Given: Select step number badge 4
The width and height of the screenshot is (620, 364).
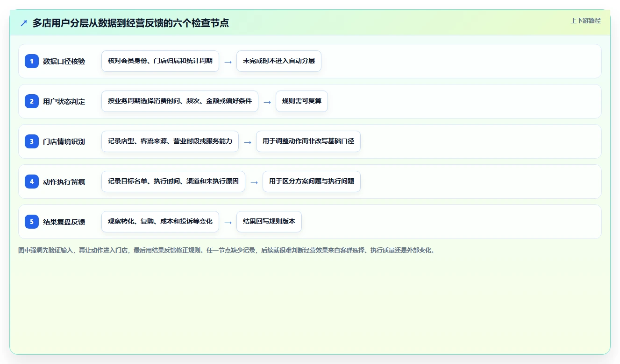Looking at the screenshot, I should pyautogui.click(x=32, y=182).
